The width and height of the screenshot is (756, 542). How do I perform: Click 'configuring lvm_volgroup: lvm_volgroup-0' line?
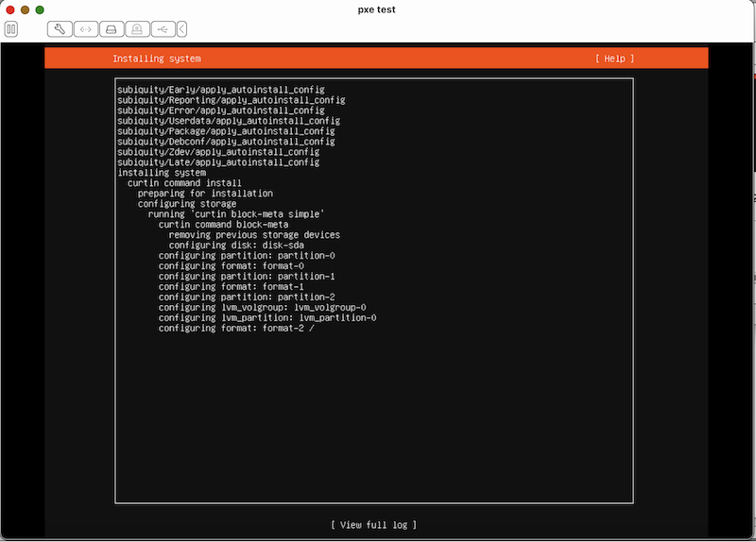pos(263,308)
